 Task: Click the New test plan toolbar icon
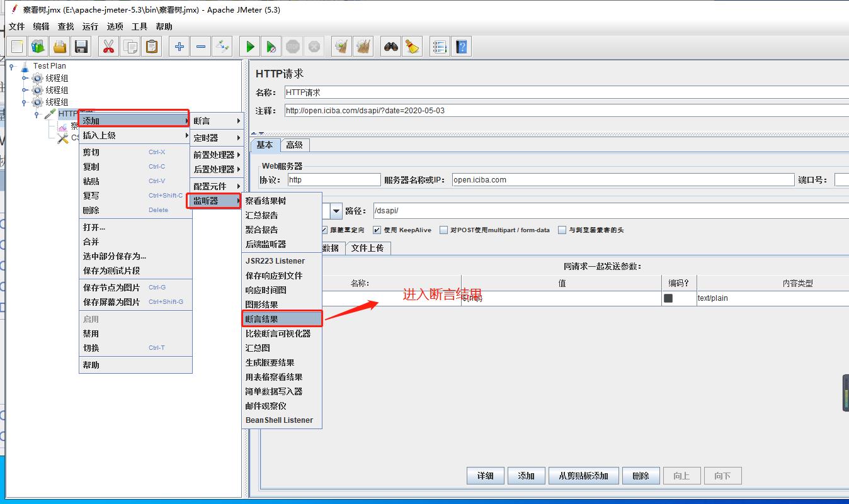(x=17, y=47)
